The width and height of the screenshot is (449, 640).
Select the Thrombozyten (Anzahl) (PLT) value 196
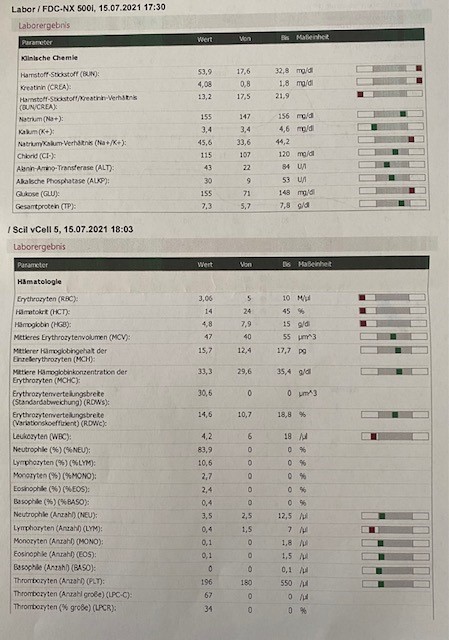coord(207,582)
